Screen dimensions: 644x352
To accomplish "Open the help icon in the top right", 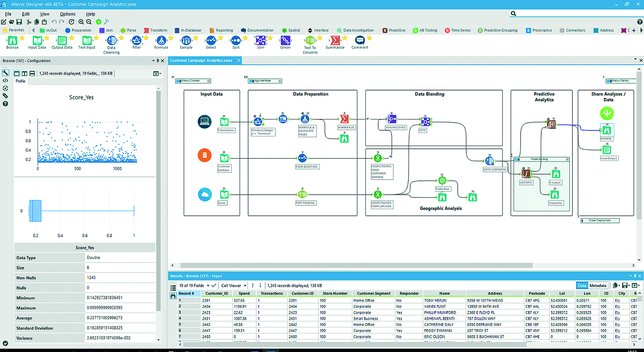I will pos(640,22).
